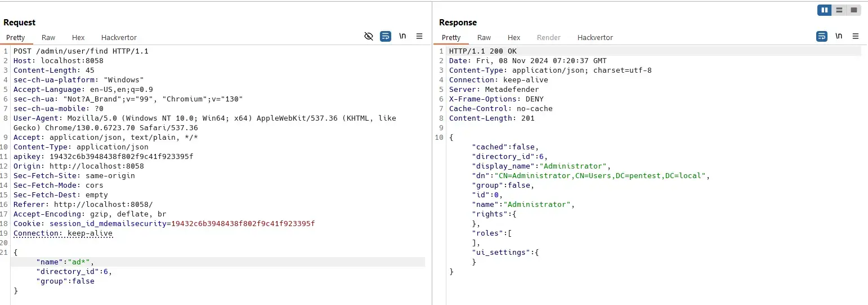868x305 pixels.
Task: Open Hex tab in Response panel
Action: 514,37
